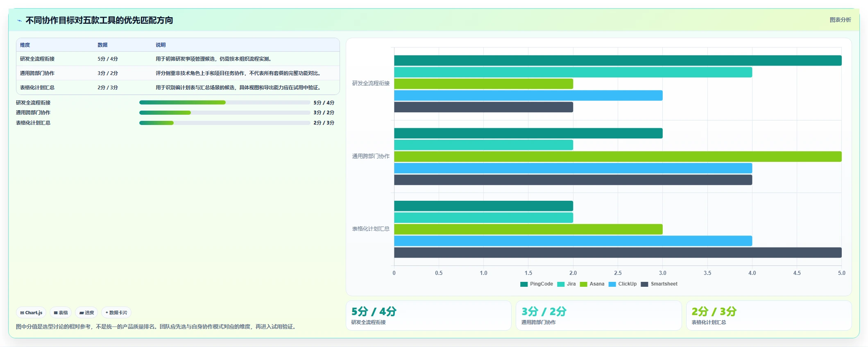Click Jira bar in 表格化计划汇总 group
Image resolution: width=868 pixels, height=347 pixels.
click(x=483, y=218)
